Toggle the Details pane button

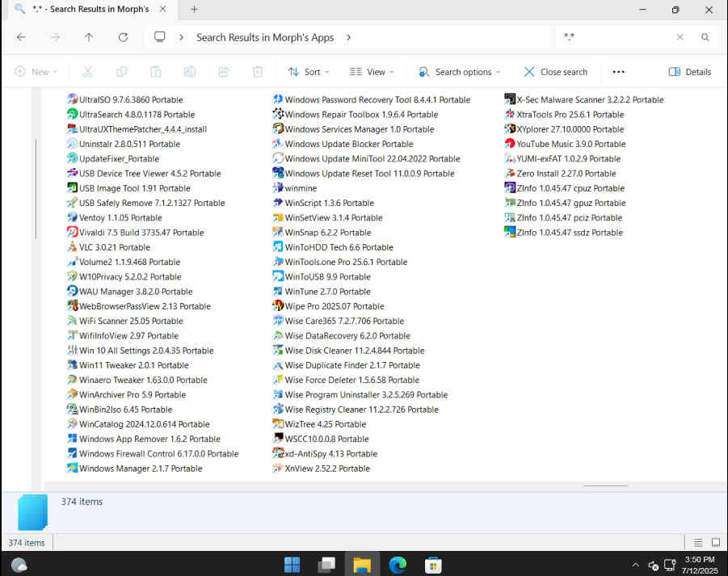690,72
